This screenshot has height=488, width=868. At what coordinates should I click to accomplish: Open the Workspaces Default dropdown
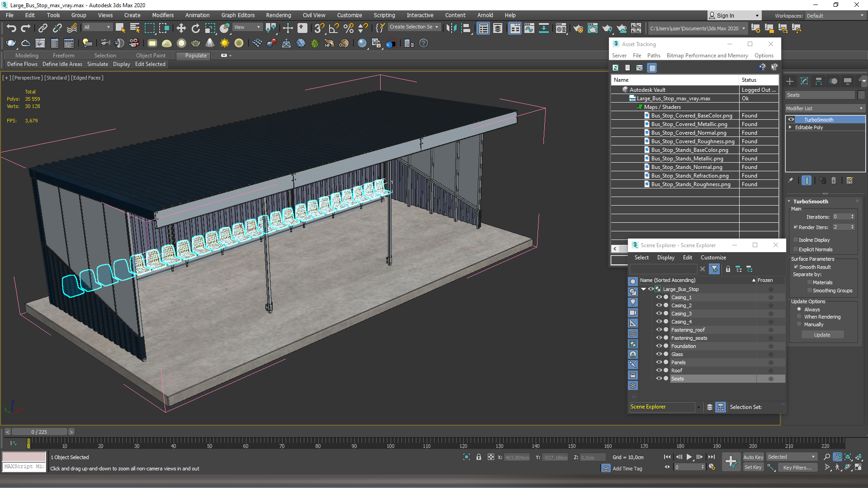point(835,16)
